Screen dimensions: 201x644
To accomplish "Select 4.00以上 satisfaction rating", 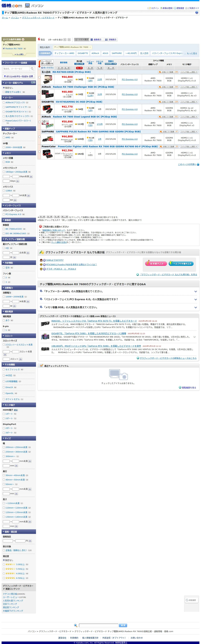I will click(4, 574).
